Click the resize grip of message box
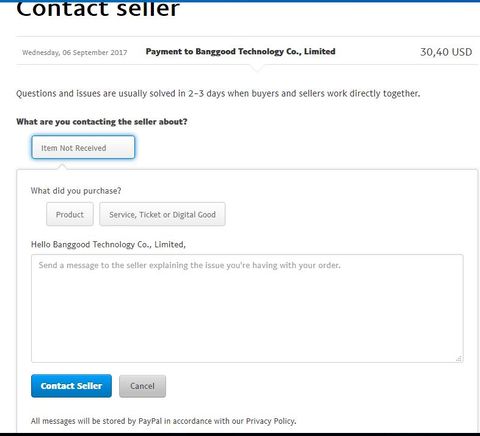This screenshot has height=436, width=480. point(459,358)
